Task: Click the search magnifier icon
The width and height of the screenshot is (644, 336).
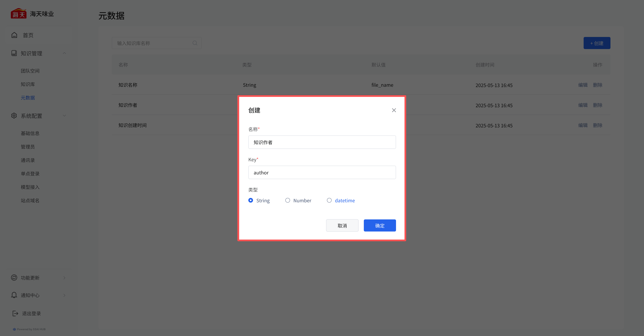Action: [x=195, y=43]
